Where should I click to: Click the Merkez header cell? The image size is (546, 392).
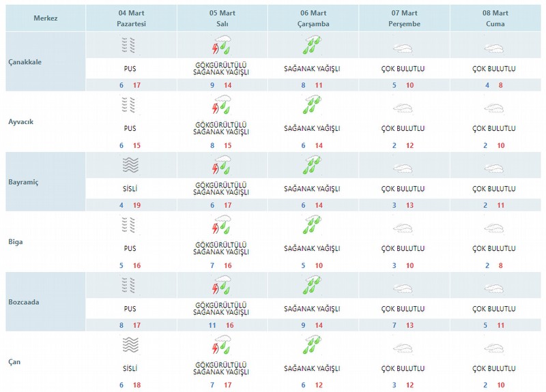point(46,18)
